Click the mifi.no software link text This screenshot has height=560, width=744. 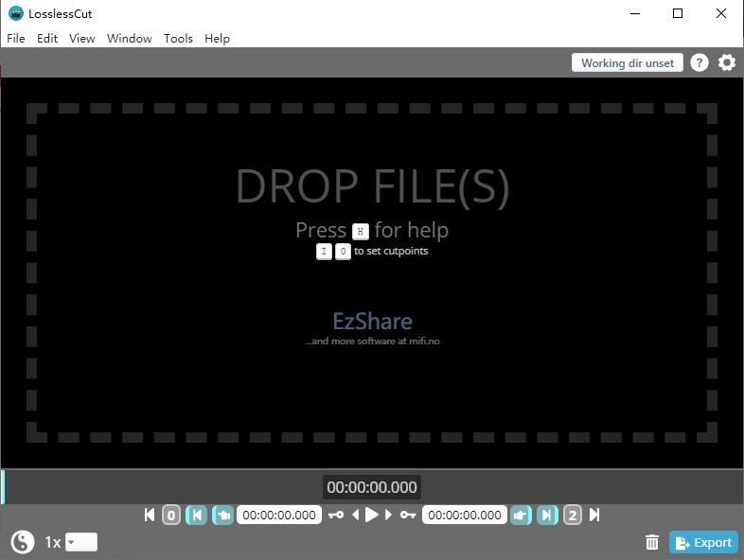tap(373, 341)
